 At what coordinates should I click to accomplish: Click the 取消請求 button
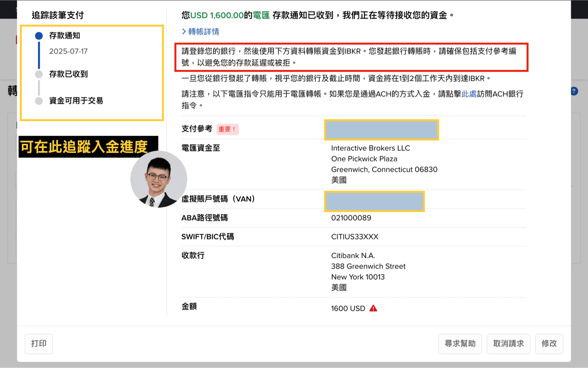click(x=509, y=343)
